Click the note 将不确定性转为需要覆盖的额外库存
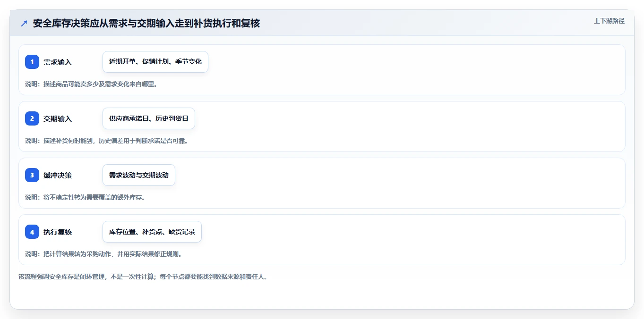Viewport: 644px width, 319px height. pyautogui.click(x=85, y=197)
